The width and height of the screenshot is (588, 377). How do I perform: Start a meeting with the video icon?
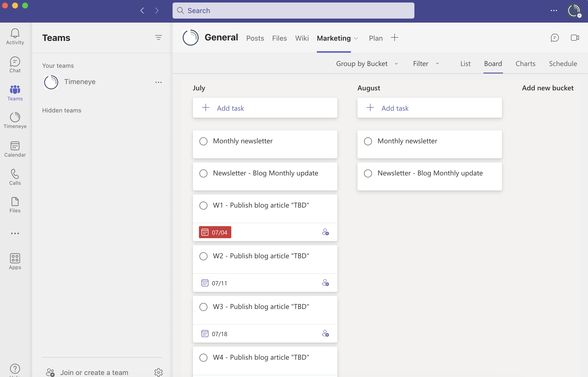[x=575, y=38]
